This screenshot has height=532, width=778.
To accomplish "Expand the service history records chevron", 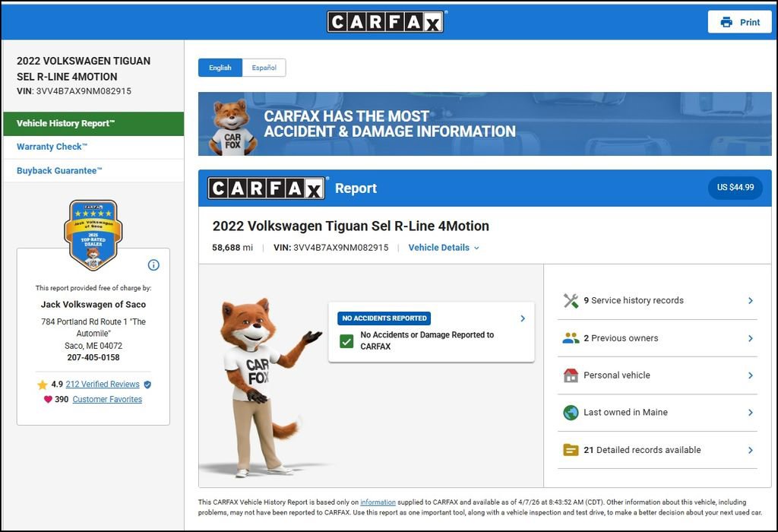I will coord(750,301).
